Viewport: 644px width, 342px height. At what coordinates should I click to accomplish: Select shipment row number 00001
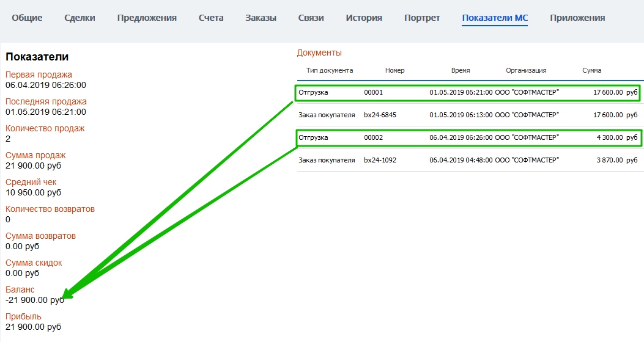(468, 92)
